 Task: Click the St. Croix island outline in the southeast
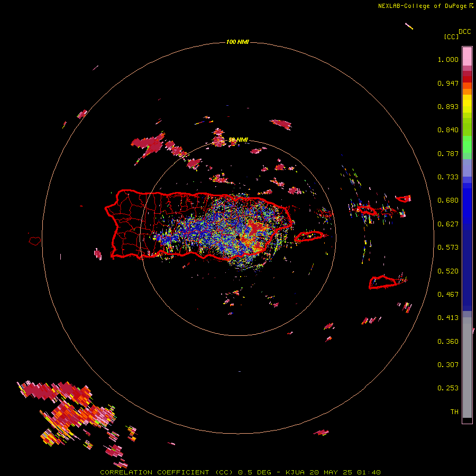(x=383, y=282)
